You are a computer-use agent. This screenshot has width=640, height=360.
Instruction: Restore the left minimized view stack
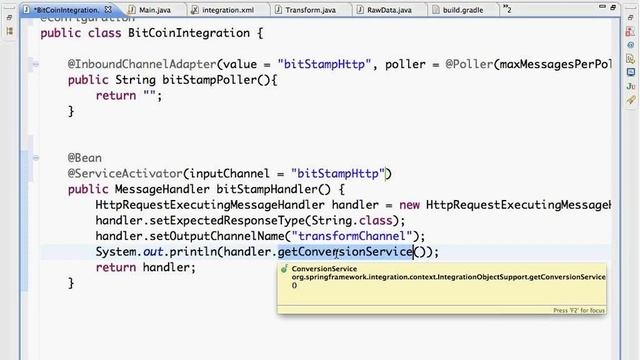tap(9, 18)
